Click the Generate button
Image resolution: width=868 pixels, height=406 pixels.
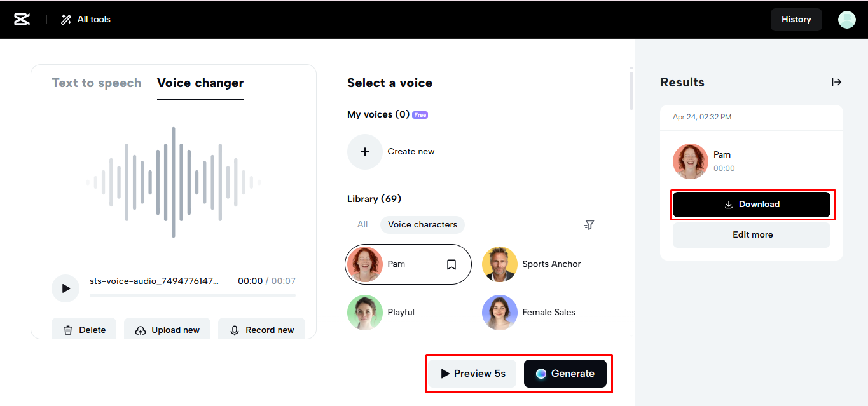click(x=565, y=374)
